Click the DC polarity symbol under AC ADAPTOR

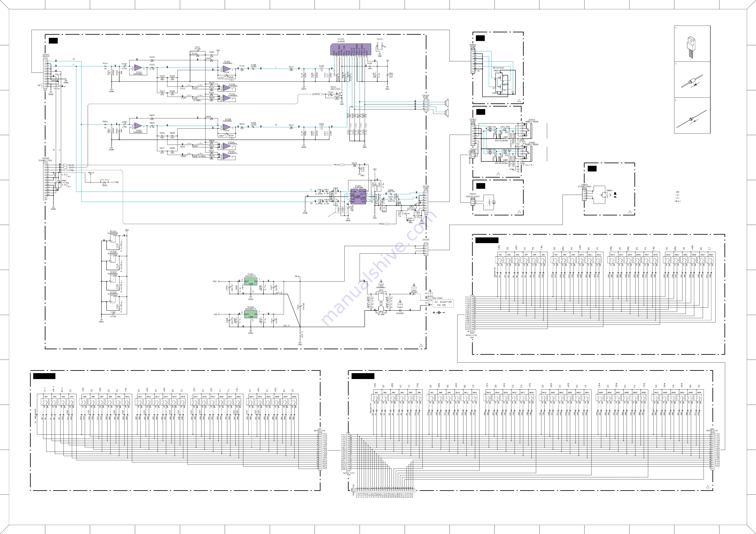[439, 312]
